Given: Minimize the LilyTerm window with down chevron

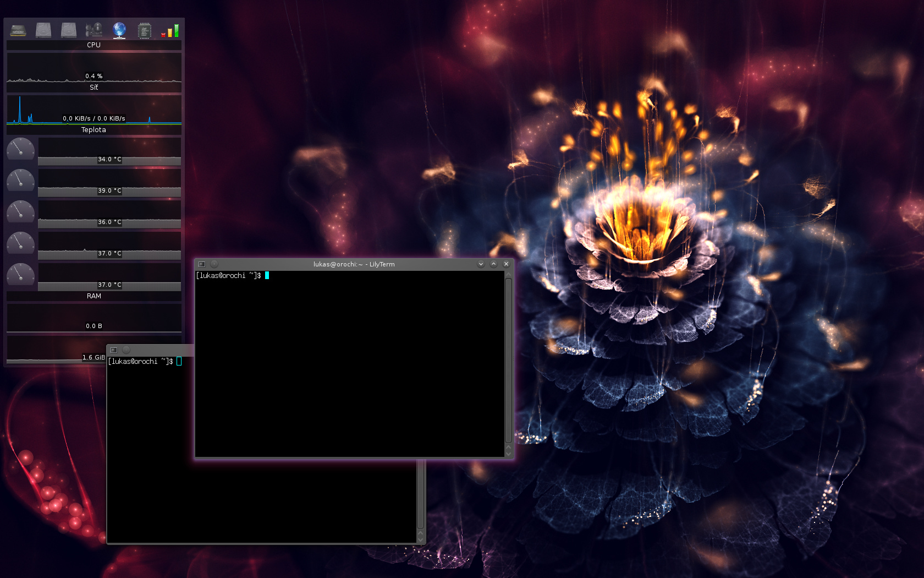Looking at the screenshot, I should point(481,264).
